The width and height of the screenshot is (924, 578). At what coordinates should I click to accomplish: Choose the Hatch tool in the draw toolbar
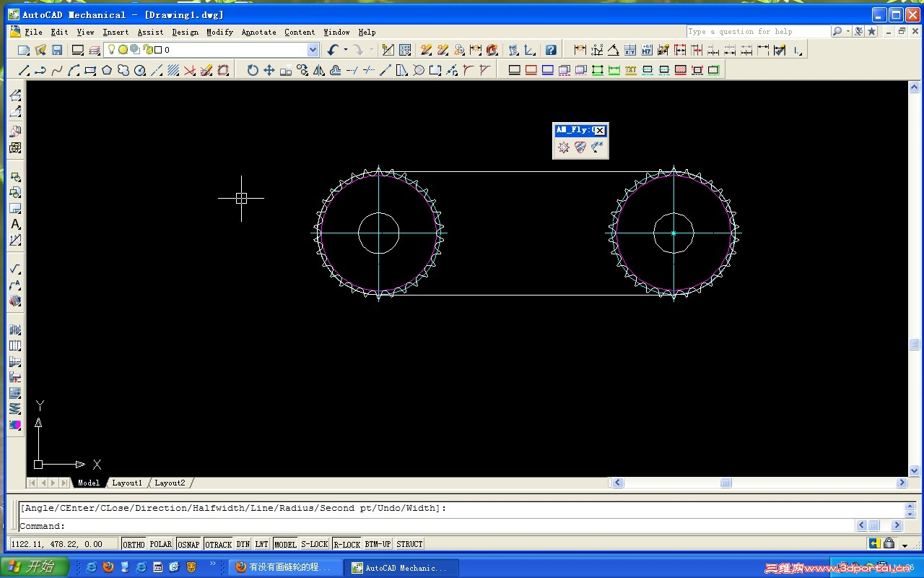pyautogui.click(x=173, y=70)
